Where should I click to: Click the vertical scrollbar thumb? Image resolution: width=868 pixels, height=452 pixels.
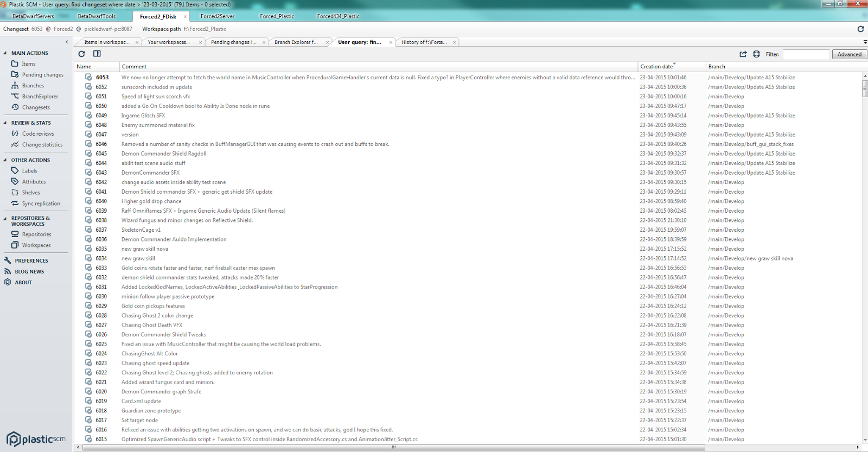pyautogui.click(x=865, y=88)
